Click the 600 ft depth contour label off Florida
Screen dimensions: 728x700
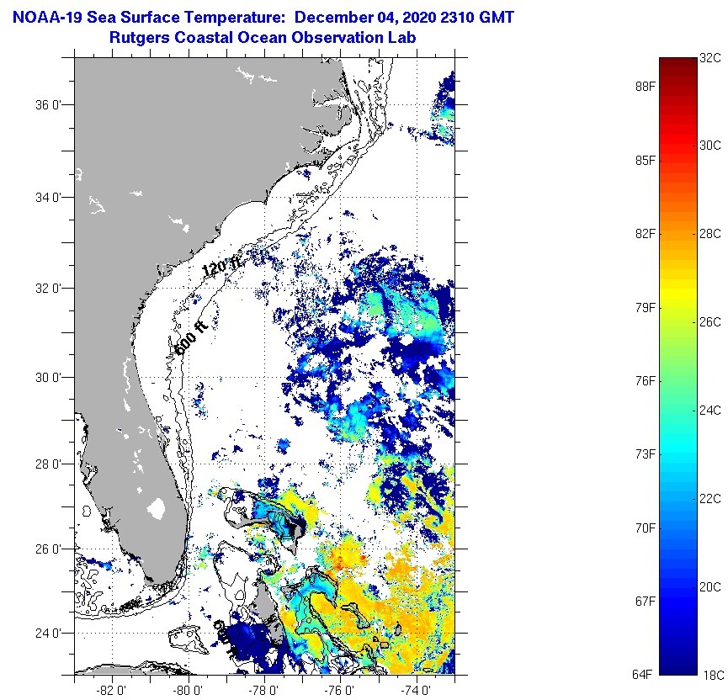pyautogui.click(x=190, y=337)
